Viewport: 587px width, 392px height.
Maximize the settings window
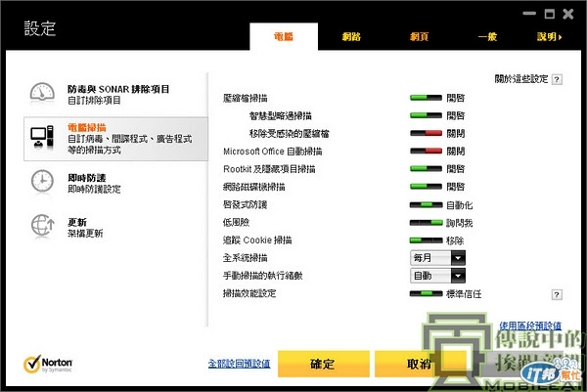tap(549, 14)
